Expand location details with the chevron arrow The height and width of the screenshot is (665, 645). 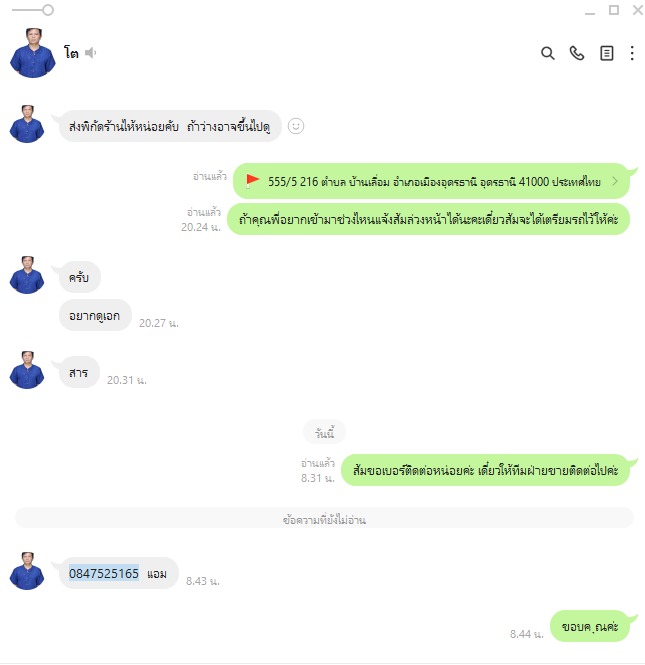(615, 181)
